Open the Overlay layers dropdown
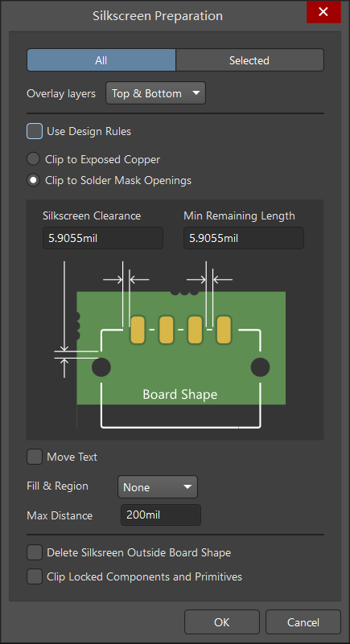Viewport: 350px width, 644px height. (156, 93)
